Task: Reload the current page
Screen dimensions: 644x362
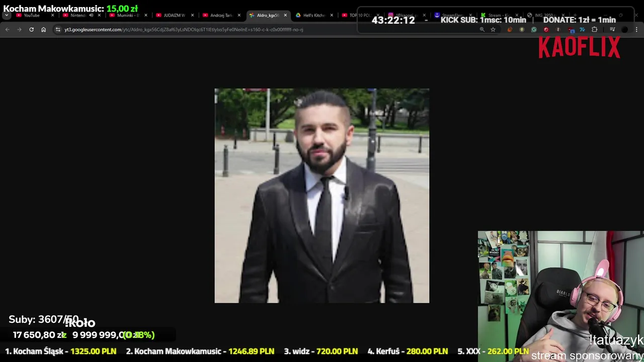Action: pos(31,30)
